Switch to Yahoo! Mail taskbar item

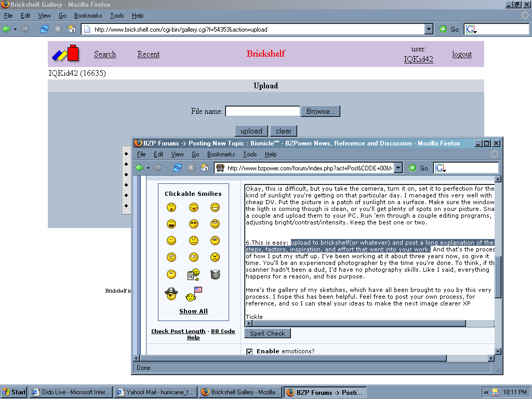click(156, 392)
